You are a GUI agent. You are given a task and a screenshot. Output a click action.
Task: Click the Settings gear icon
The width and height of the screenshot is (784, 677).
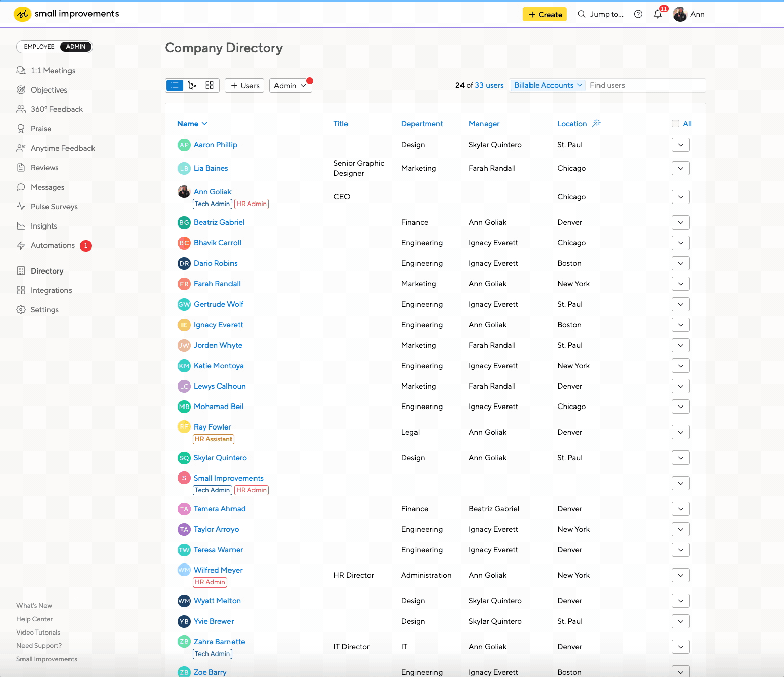tap(21, 309)
